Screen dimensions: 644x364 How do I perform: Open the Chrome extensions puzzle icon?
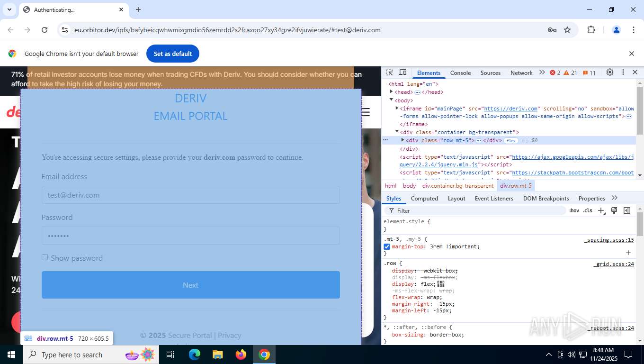pos(591,30)
